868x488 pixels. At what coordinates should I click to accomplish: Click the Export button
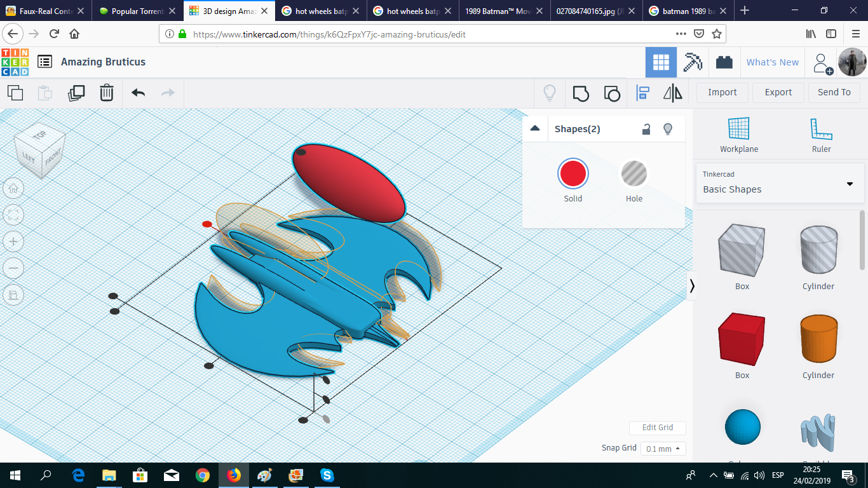[778, 92]
